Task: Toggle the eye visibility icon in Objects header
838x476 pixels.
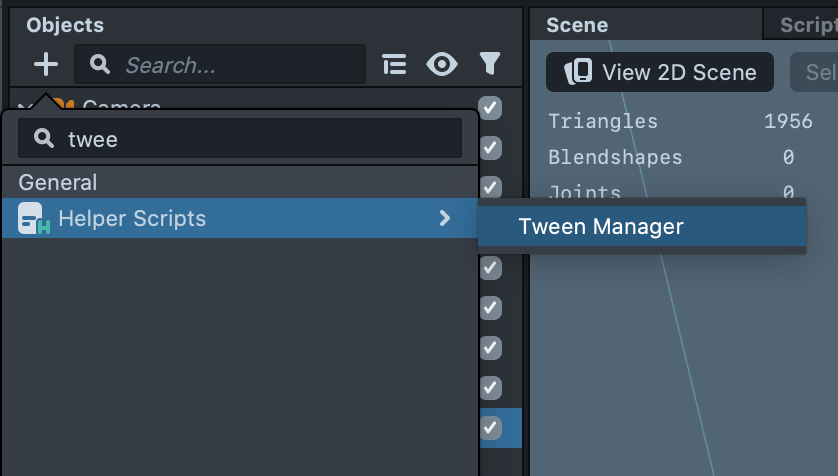Action: tap(442, 65)
